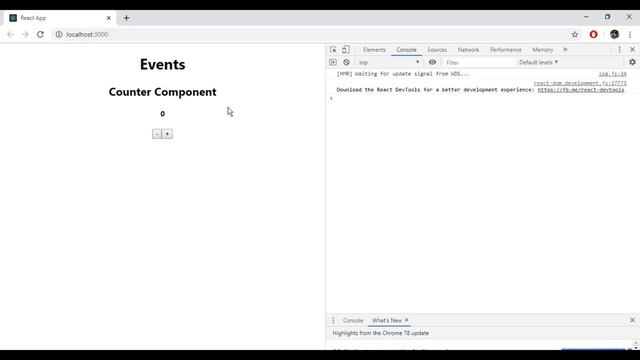Switch to the Memory tab
The width and height of the screenshot is (640, 360).
tap(542, 50)
